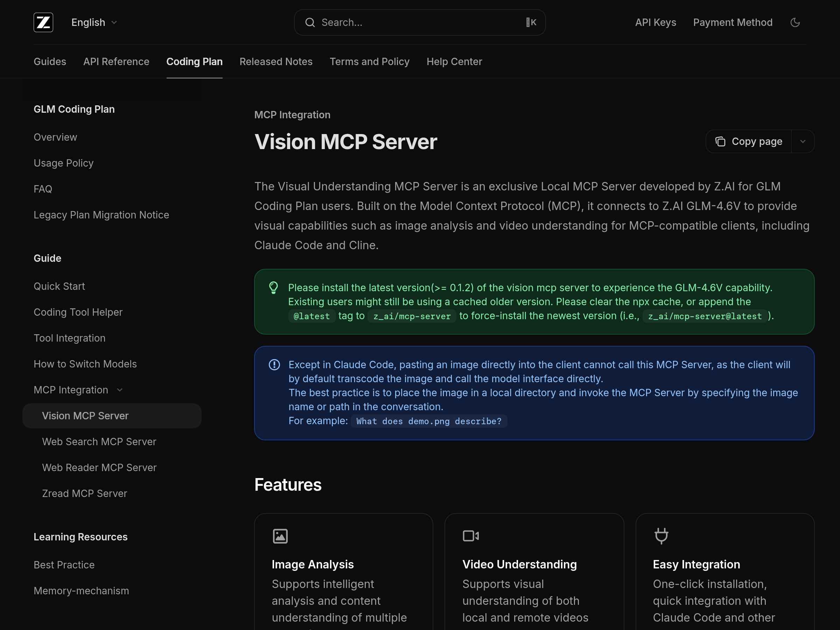Viewport: 840px width, 630px height.
Task: Click the Video Understanding card title
Action: pos(519,565)
